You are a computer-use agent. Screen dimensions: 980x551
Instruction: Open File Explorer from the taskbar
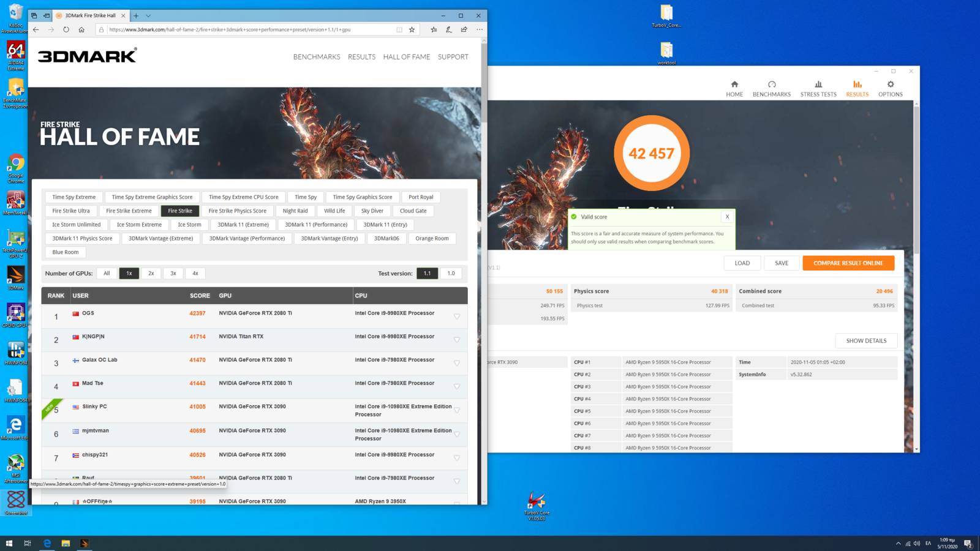pos(66,543)
